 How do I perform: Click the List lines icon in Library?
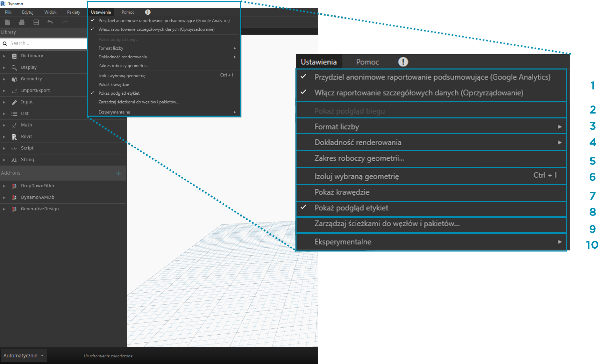pyautogui.click(x=14, y=114)
